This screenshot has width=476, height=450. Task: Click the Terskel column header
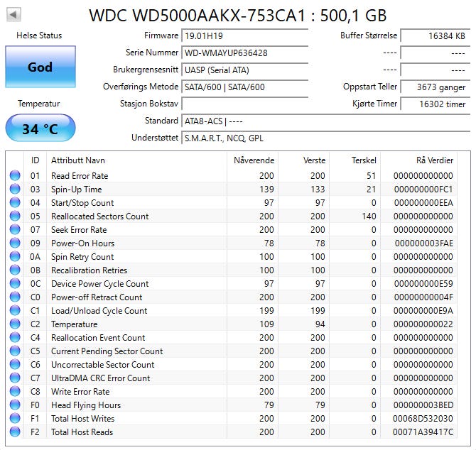click(355, 160)
